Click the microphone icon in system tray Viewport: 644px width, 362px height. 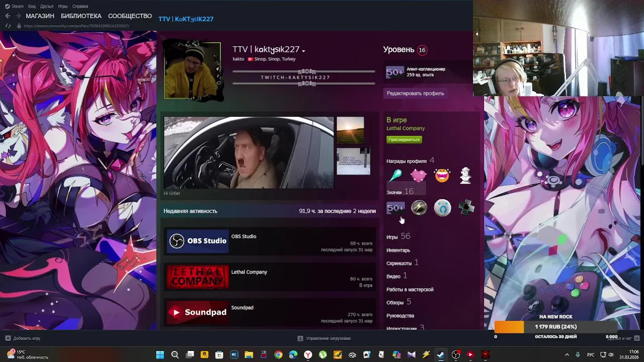[x=578, y=354]
